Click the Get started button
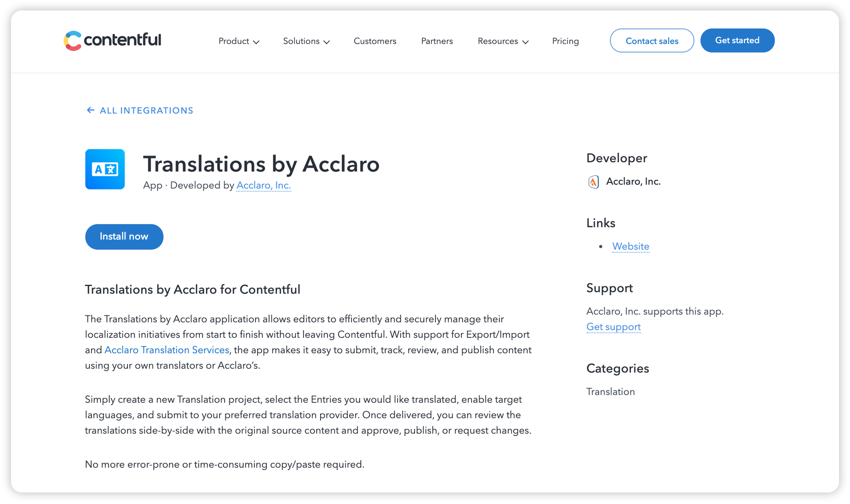The height and width of the screenshot is (504, 850). pyautogui.click(x=737, y=40)
